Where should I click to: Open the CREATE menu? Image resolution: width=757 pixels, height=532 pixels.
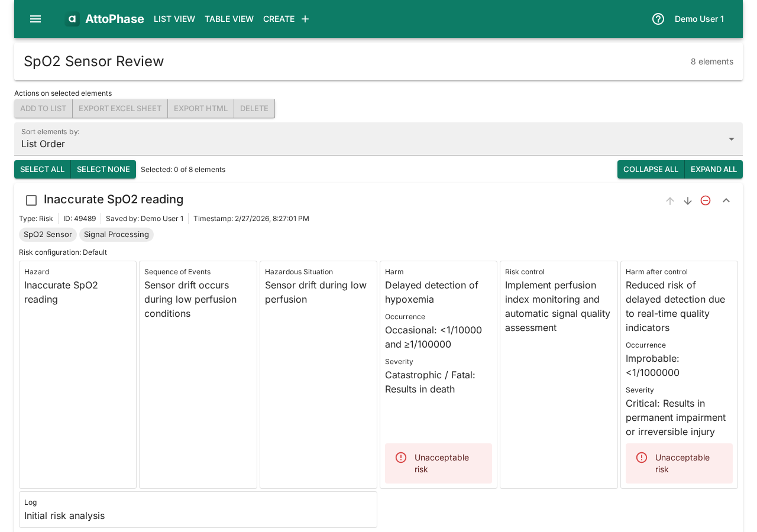pyautogui.click(x=279, y=18)
